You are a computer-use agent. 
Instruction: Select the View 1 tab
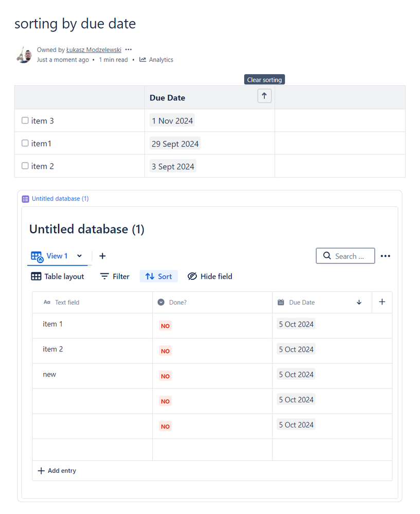click(57, 256)
